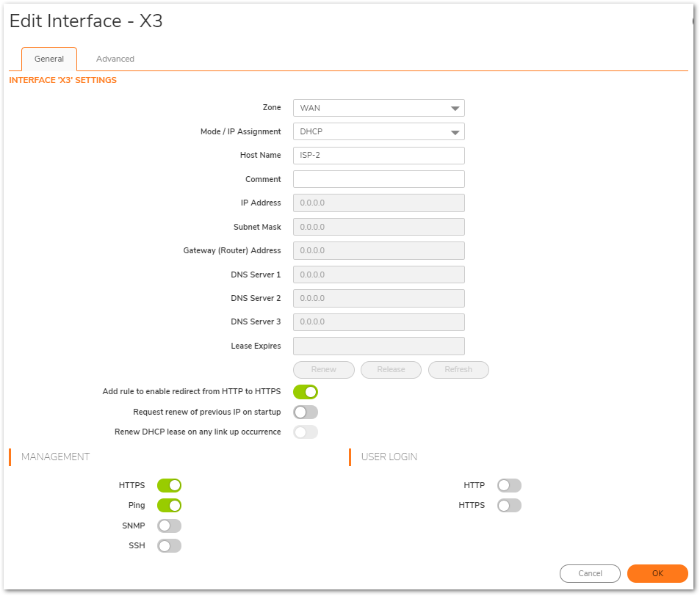Image resolution: width=700 pixels, height=596 pixels.
Task: Cancel the interface edit dialog
Action: [x=590, y=573]
